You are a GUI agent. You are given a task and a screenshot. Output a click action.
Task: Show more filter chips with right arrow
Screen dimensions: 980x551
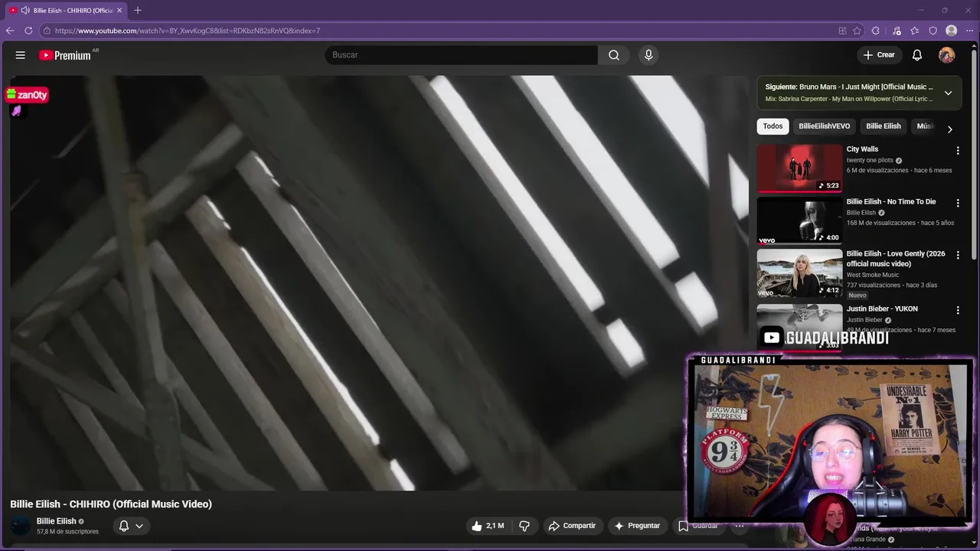point(949,129)
